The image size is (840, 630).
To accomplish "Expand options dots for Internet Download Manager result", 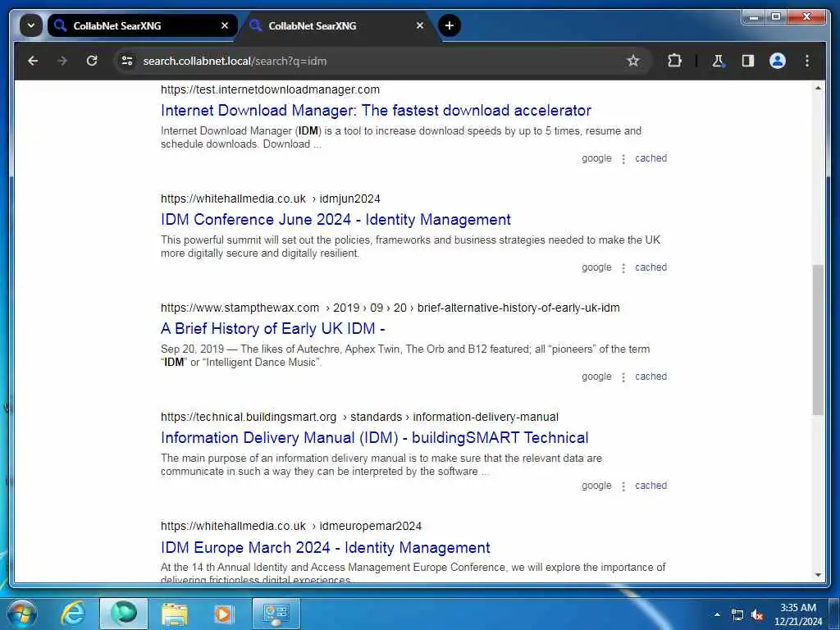I will pos(623,159).
